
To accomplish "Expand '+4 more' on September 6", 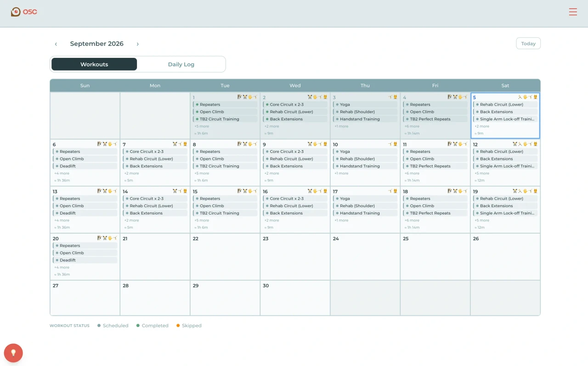I will [x=62, y=174].
